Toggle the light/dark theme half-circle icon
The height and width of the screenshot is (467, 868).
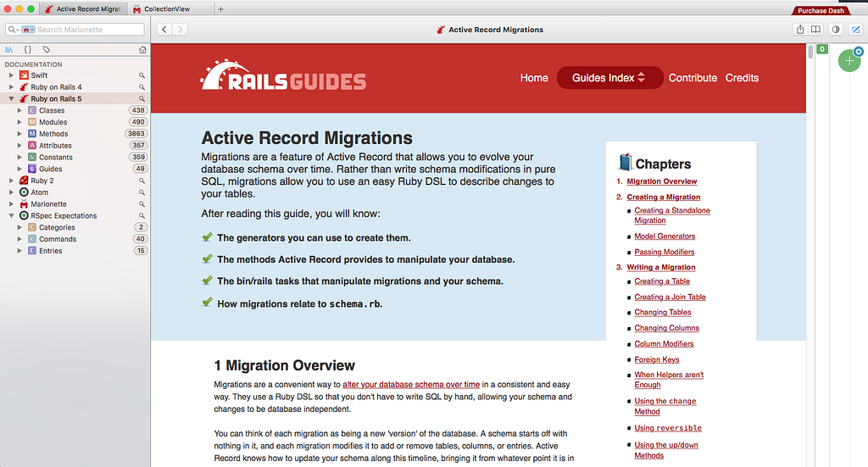tap(836, 30)
